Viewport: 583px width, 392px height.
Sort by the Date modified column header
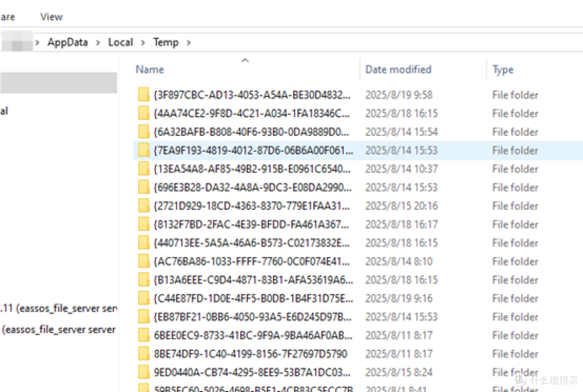coord(398,70)
